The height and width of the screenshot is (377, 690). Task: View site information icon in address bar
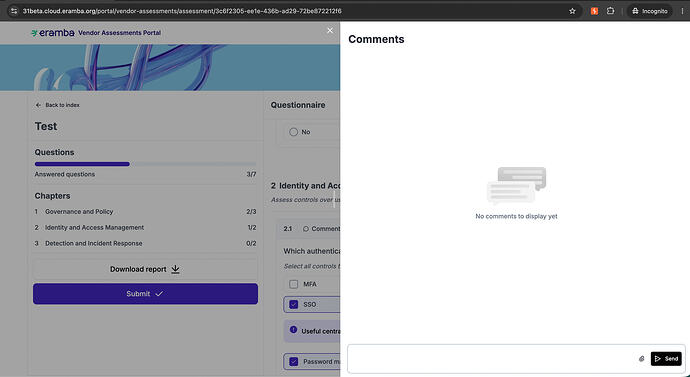14,11
